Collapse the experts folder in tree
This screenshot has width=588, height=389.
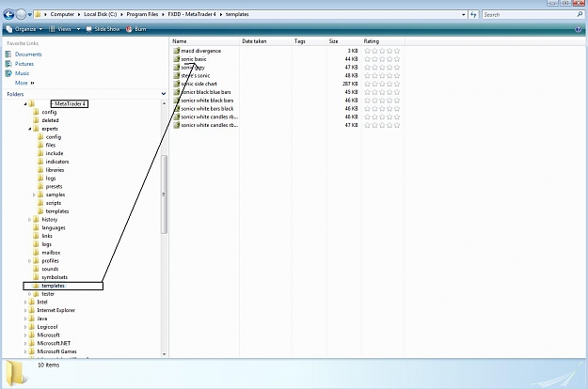[x=29, y=129]
